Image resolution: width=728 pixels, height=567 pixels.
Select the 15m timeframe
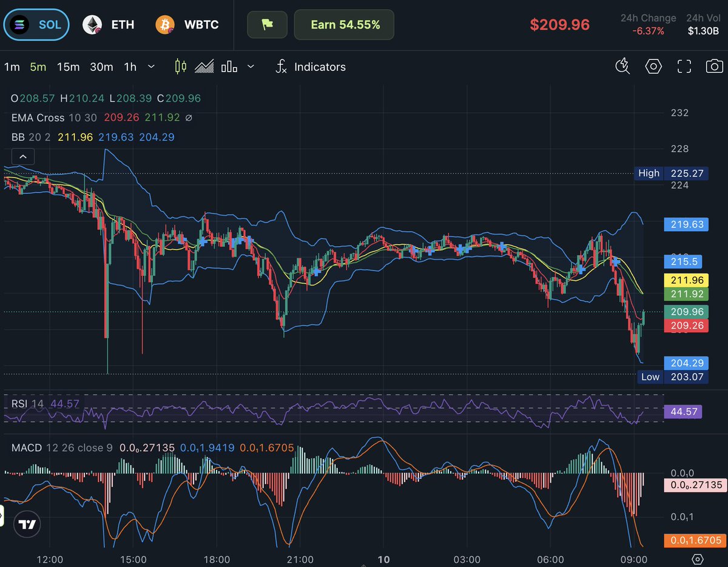click(68, 67)
